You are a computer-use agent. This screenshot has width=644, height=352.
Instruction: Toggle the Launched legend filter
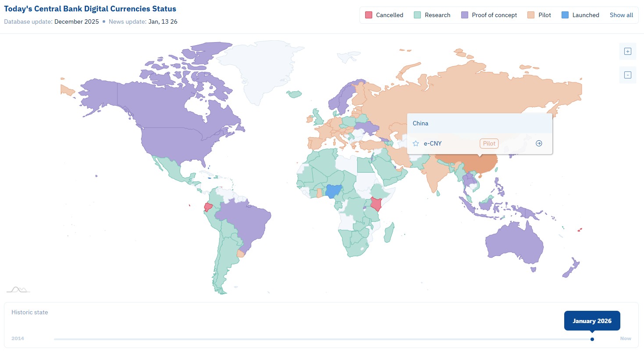click(580, 15)
